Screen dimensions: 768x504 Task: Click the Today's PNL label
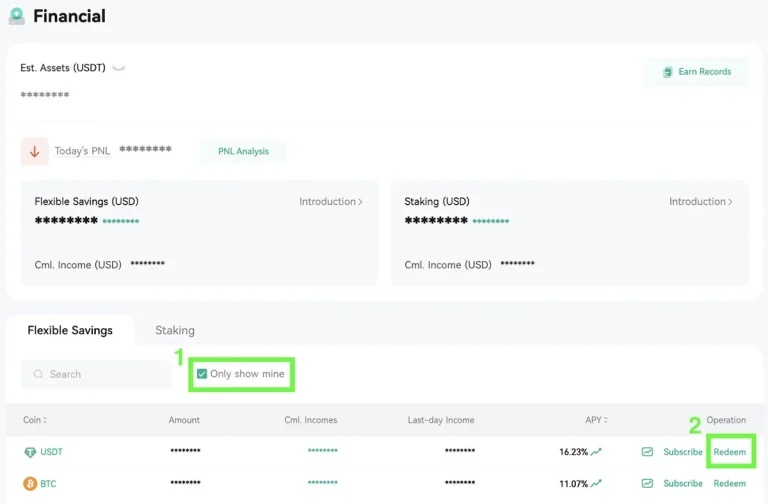tap(82, 151)
